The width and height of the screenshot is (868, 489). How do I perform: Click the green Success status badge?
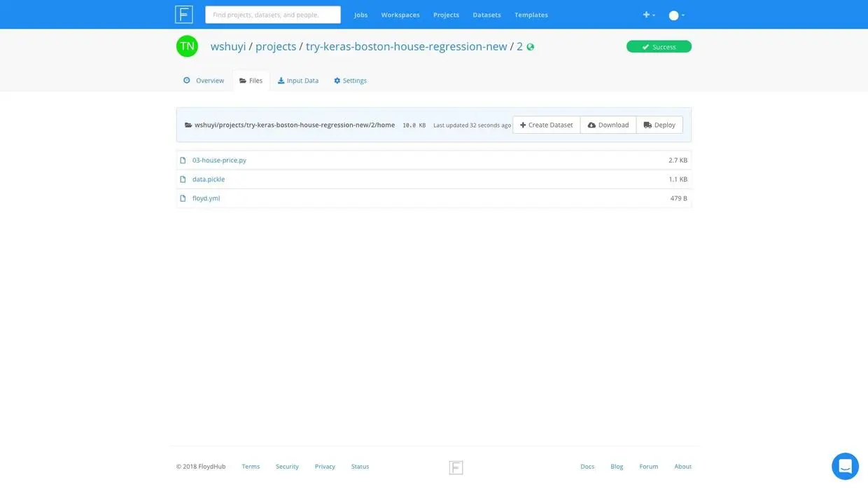tap(659, 47)
